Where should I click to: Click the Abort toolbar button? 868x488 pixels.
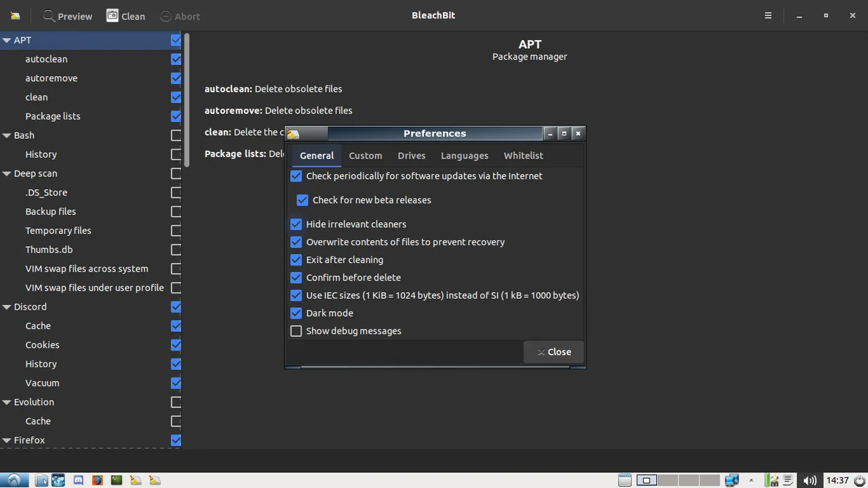coord(180,16)
